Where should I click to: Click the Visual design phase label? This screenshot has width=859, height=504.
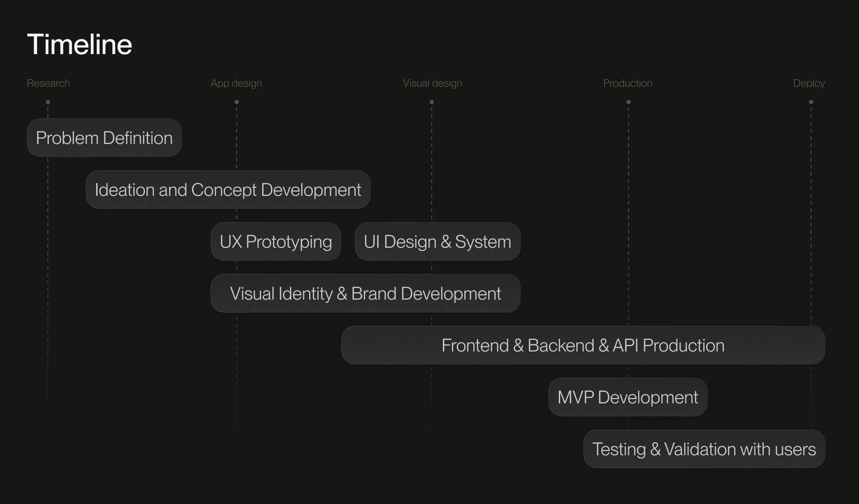coord(432,84)
